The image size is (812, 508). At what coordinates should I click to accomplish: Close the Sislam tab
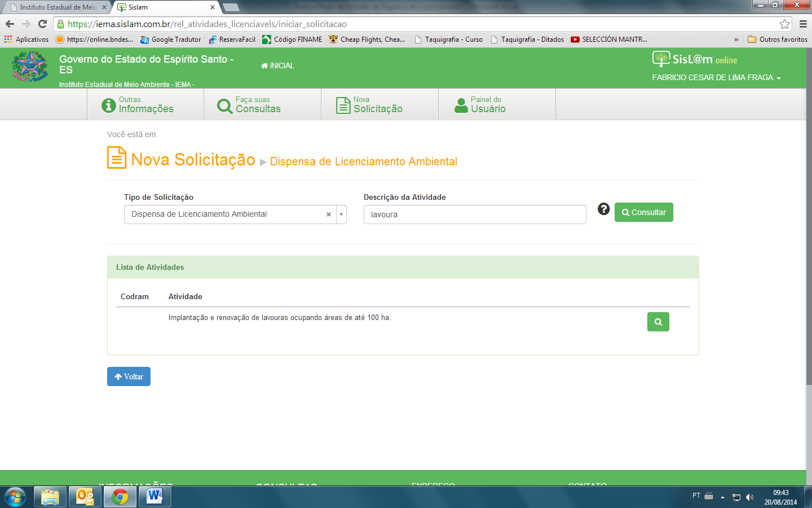[213, 7]
